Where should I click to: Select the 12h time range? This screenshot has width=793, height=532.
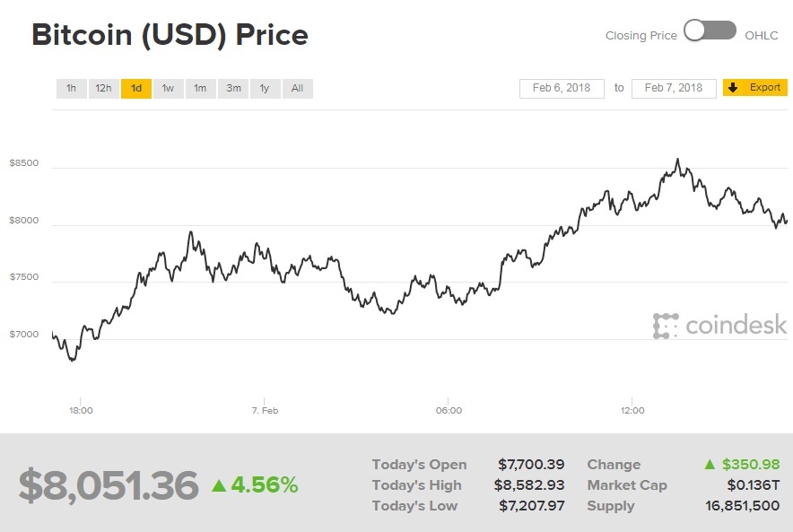pyautogui.click(x=103, y=88)
